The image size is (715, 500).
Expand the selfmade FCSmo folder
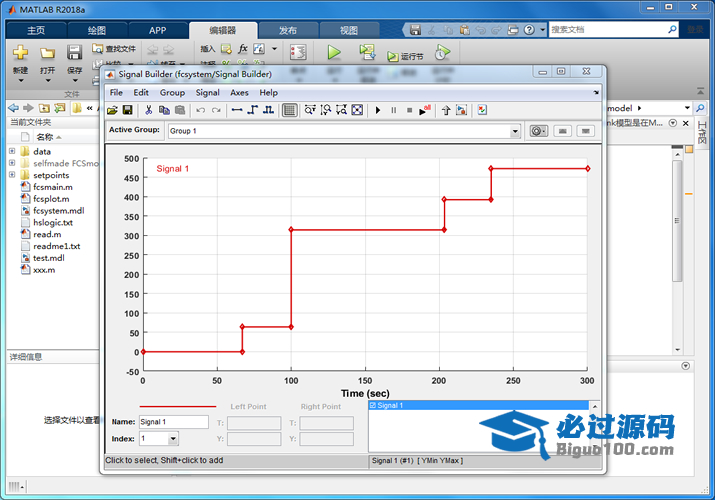tap(12, 163)
